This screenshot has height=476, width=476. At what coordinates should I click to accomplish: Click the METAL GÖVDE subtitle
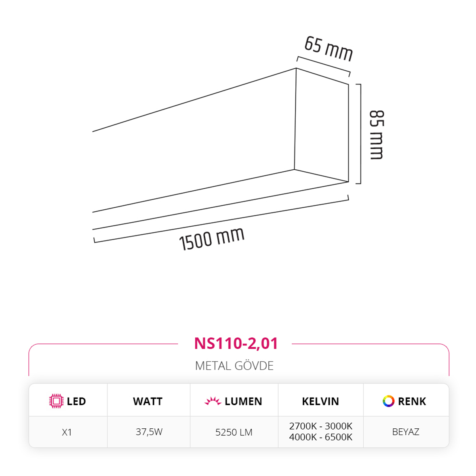(x=234, y=366)
